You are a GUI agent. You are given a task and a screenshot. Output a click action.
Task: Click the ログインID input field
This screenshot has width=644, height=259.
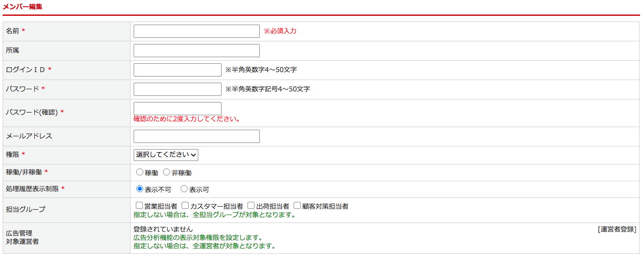(x=177, y=69)
